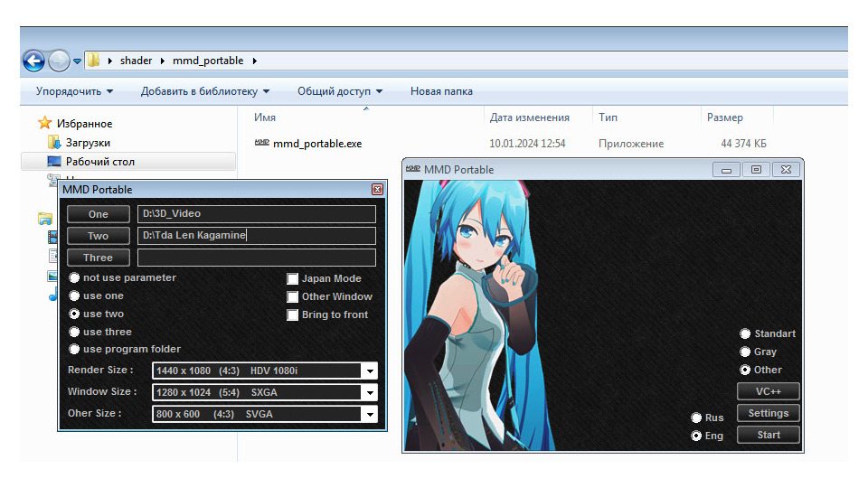Select the use one radio button

74,296
